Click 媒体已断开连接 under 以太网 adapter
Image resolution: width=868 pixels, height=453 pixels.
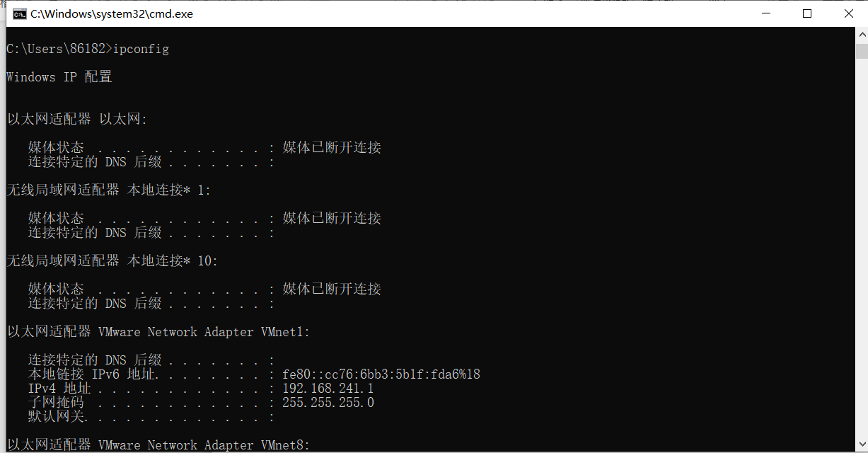point(332,148)
